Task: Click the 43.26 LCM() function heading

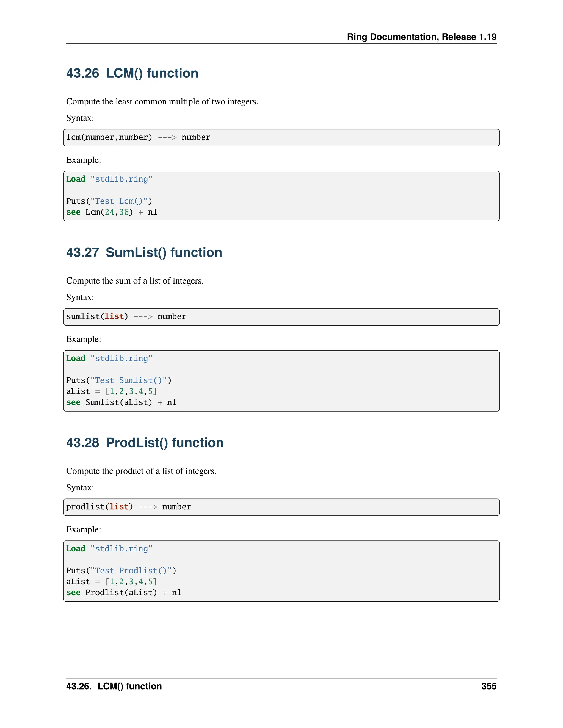Action: (x=132, y=73)
